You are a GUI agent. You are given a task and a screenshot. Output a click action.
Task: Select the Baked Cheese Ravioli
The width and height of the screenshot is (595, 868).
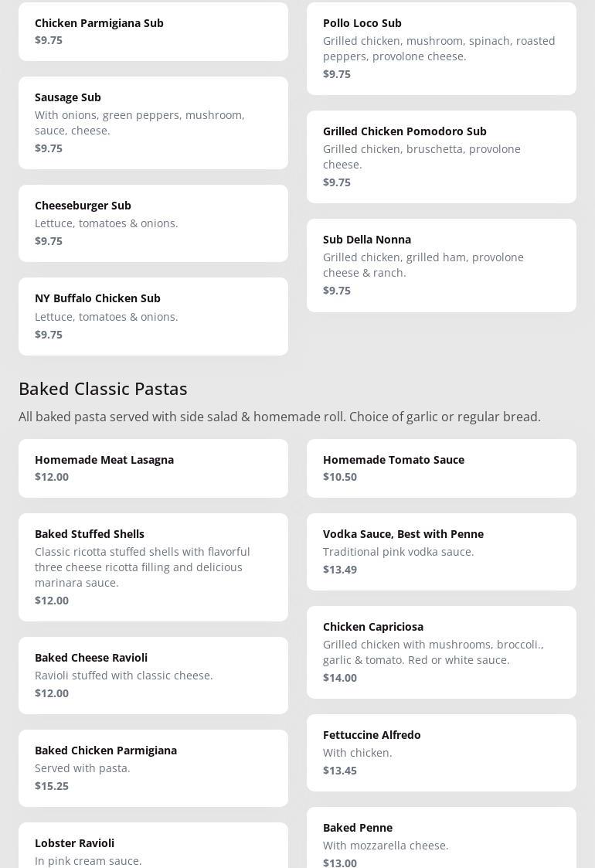153,675
